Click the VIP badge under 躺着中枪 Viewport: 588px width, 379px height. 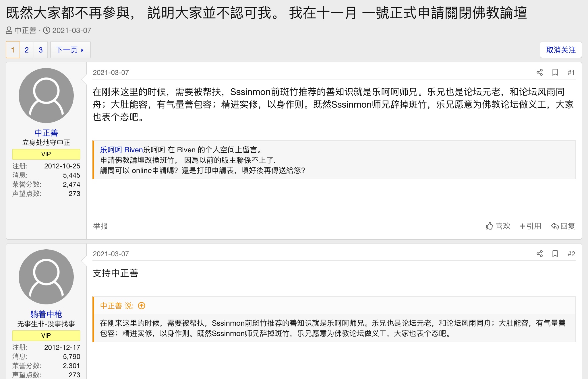pos(46,335)
